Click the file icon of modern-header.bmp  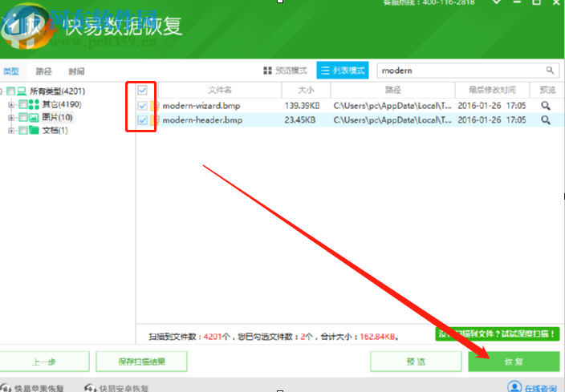point(155,120)
